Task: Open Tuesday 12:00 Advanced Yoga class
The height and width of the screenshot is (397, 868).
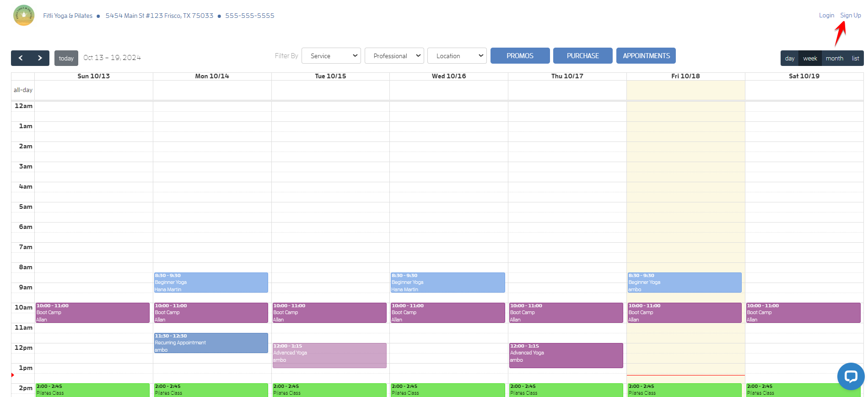Action: pos(329,355)
